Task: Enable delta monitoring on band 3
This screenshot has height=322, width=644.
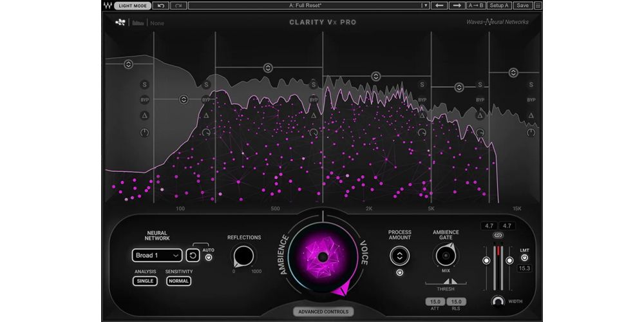Action: coord(314,115)
